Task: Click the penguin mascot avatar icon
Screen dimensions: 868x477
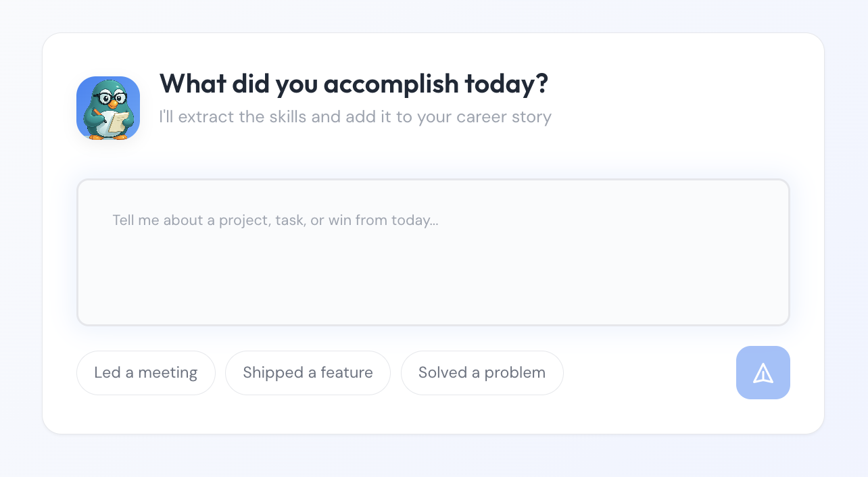Action: pyautogui.click(x=108, y=108)
